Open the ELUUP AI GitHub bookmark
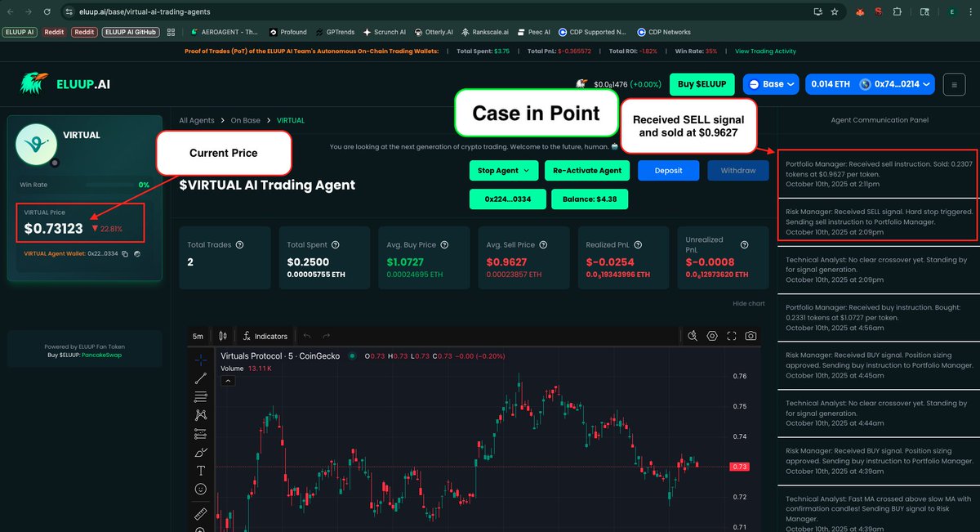980x532 pixels. tap(131, 32)
